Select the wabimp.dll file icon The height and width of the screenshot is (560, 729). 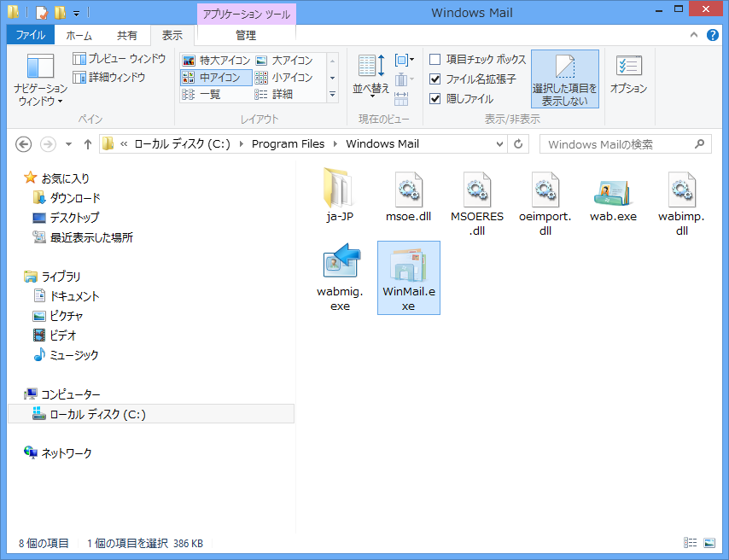coord(681,189)
